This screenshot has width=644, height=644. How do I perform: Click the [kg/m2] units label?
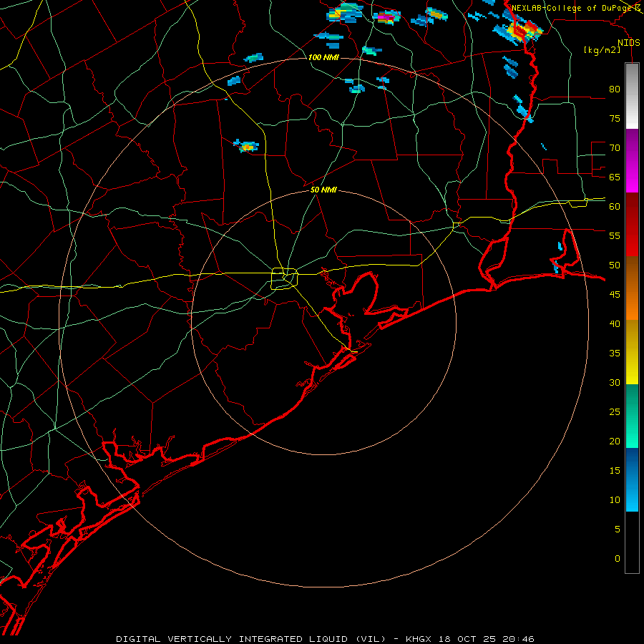click(602, 50)
